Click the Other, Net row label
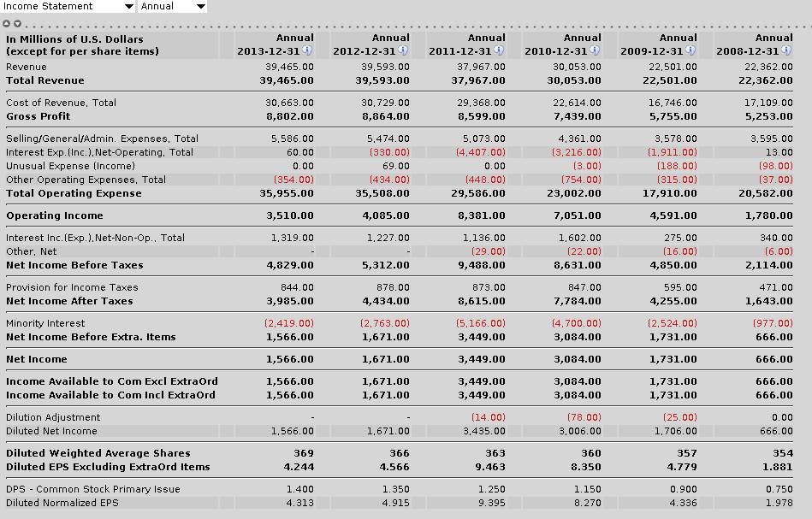Viewport: 812px width, 519px height. [31, 251]
